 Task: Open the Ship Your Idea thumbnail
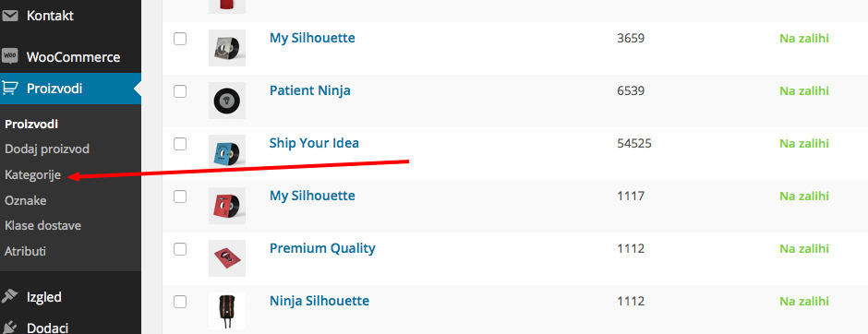(x=227, y=151)
